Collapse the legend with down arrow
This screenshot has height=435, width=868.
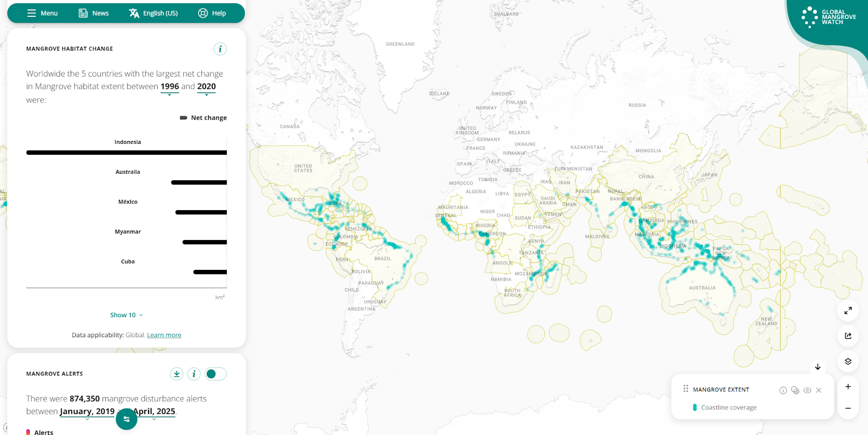coord(818,367)
